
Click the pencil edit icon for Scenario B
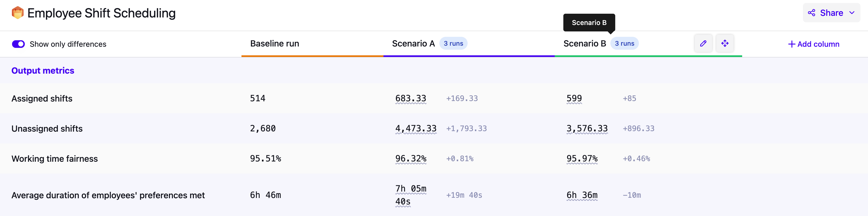(703, 44)
